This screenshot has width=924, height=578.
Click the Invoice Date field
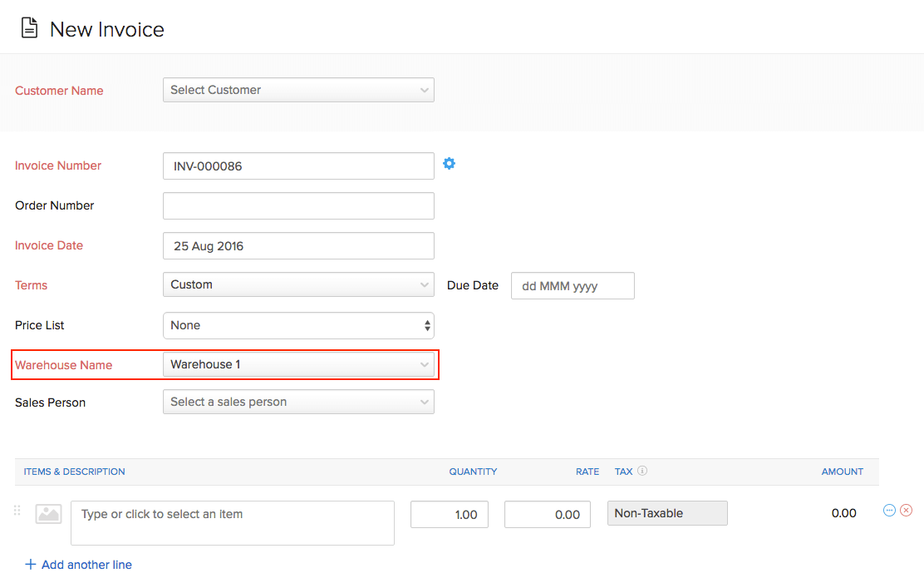299,246
